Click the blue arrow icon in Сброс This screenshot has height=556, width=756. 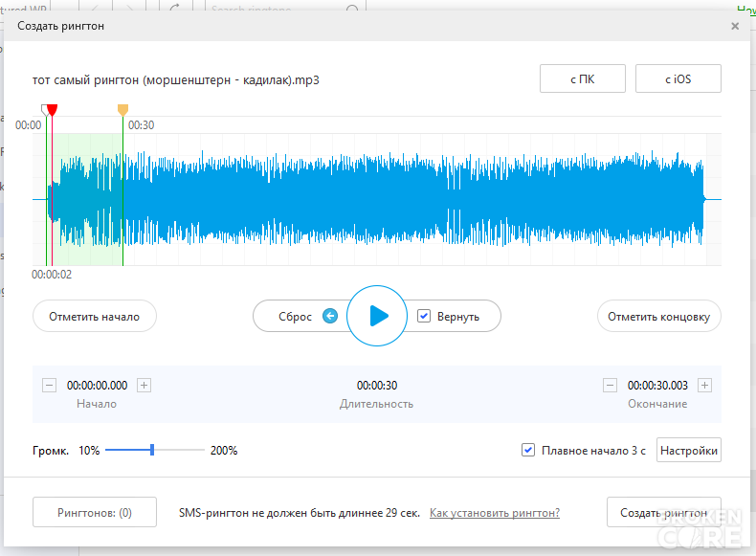(x=330, y=316)
